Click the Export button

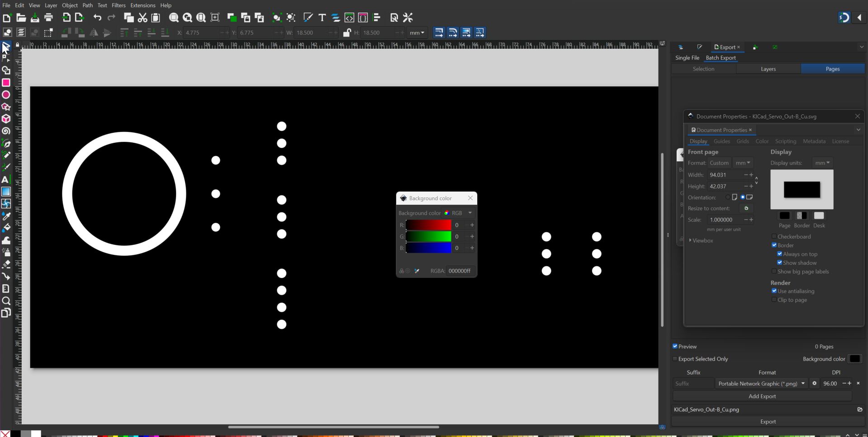768,422
